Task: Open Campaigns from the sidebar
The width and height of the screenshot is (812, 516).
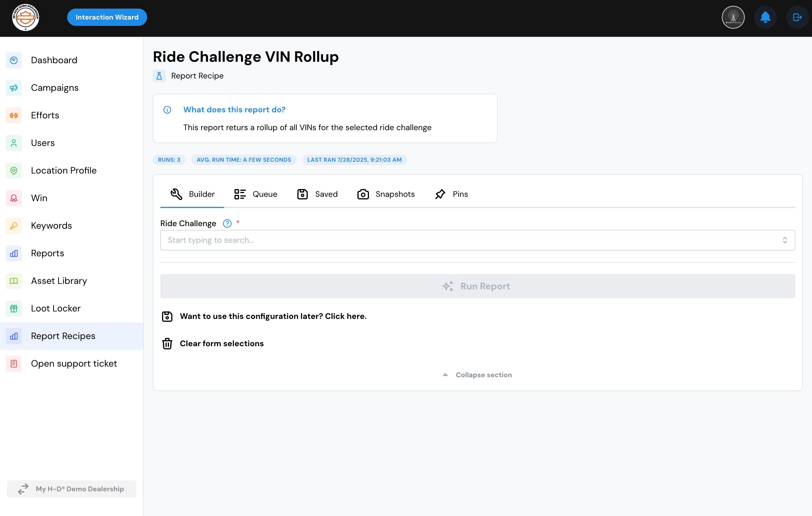Action: [55, 88]
